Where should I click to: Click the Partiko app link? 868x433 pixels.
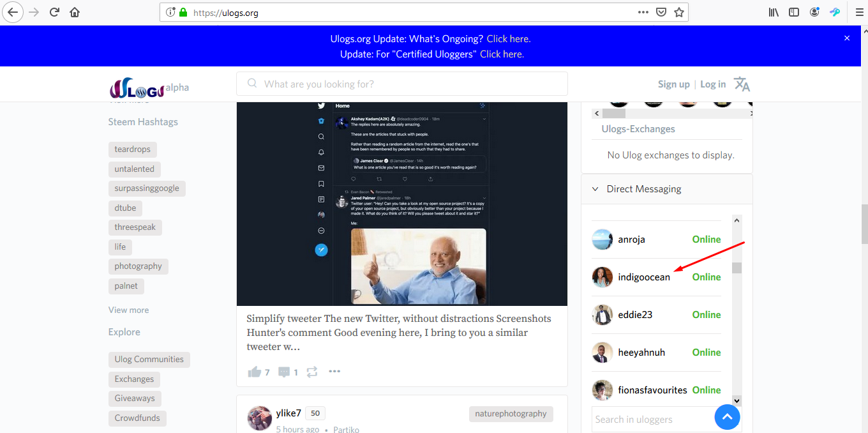point(346,429)
